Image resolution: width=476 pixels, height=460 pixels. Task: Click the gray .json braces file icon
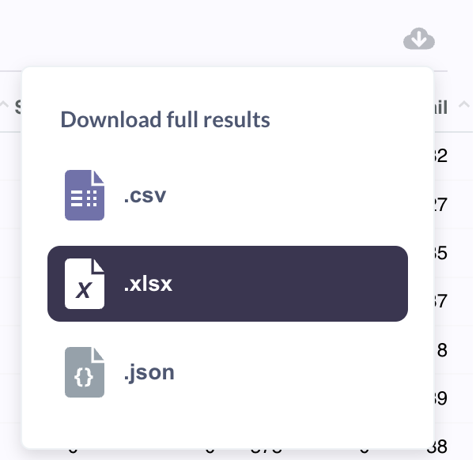pos(85,372)
